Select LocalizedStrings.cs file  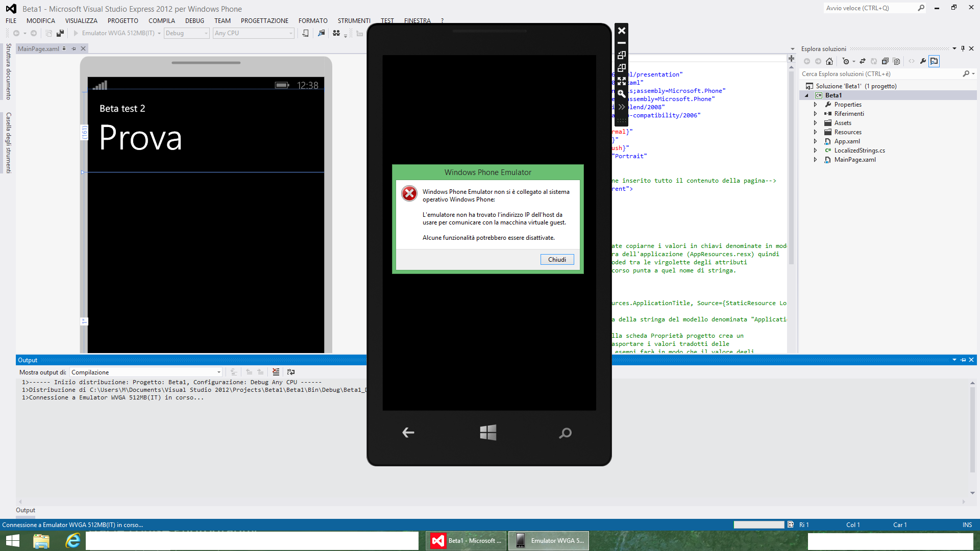tap(860, 151)
